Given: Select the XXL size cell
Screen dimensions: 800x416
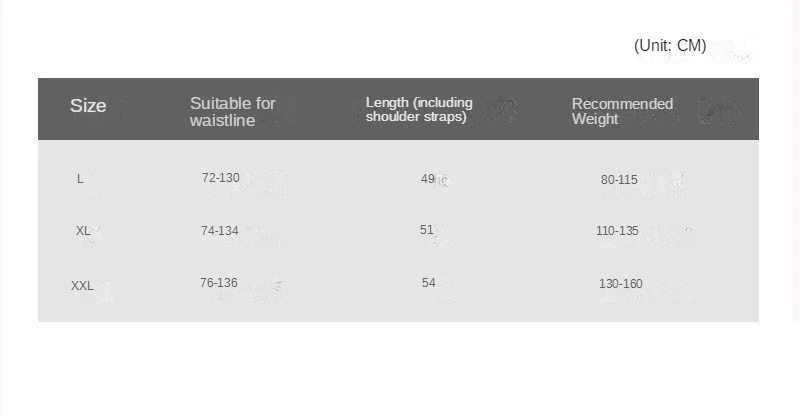Looking at the screenshot, I should 82,285.
